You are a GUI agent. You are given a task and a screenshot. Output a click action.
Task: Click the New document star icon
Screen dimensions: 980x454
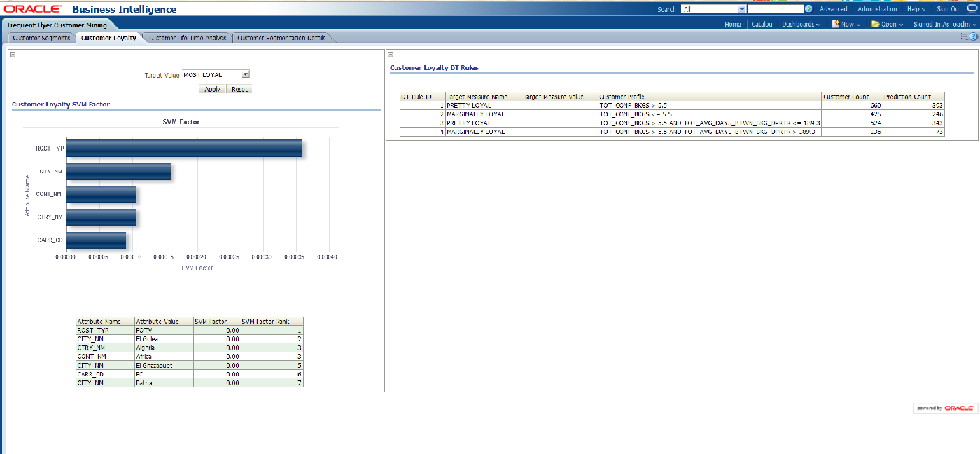pos(835,24)
